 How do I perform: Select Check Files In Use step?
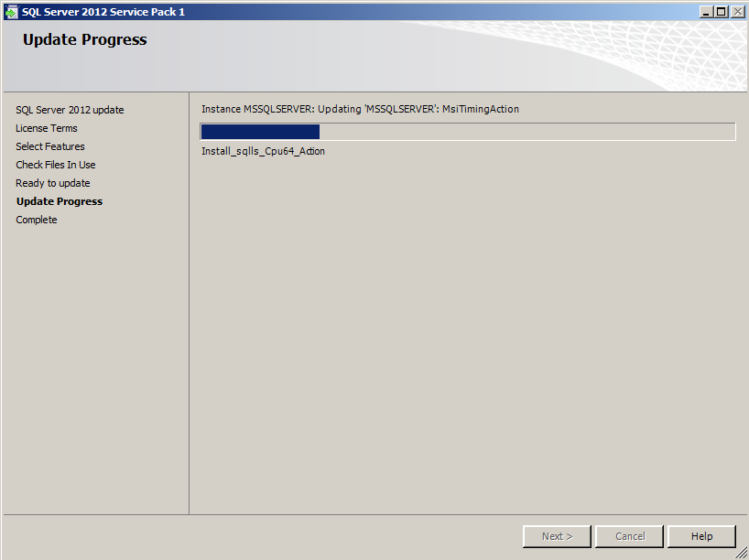[56, 165]
